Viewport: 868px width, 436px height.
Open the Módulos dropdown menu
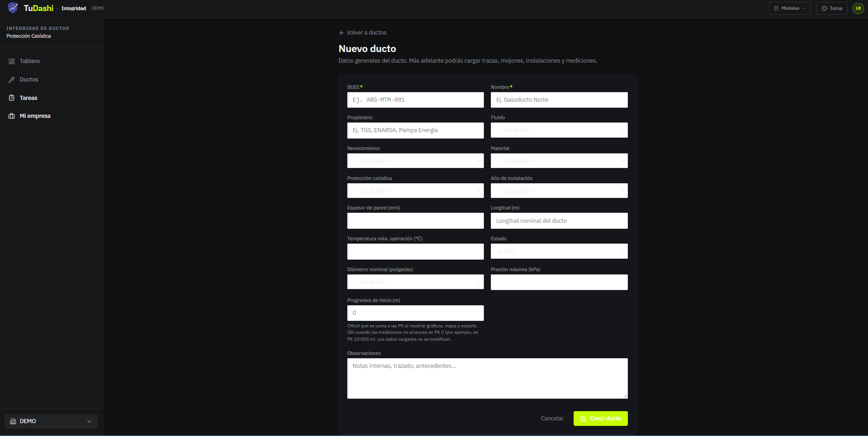tap(790, 8)
